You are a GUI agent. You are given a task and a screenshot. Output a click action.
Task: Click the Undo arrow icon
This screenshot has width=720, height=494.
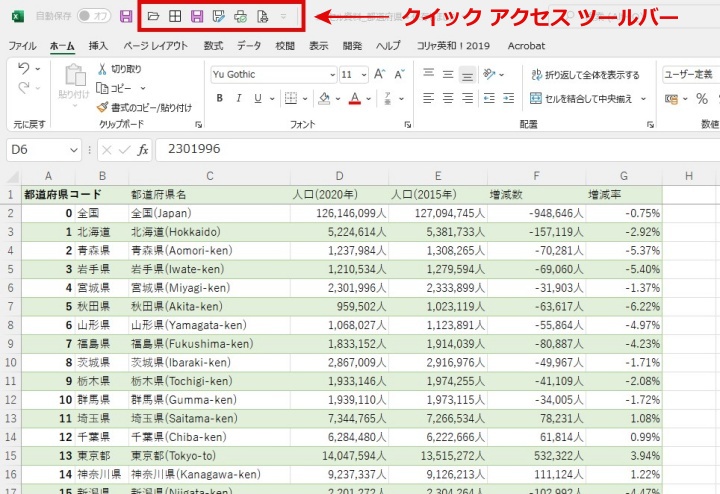(x=23, y=68)
